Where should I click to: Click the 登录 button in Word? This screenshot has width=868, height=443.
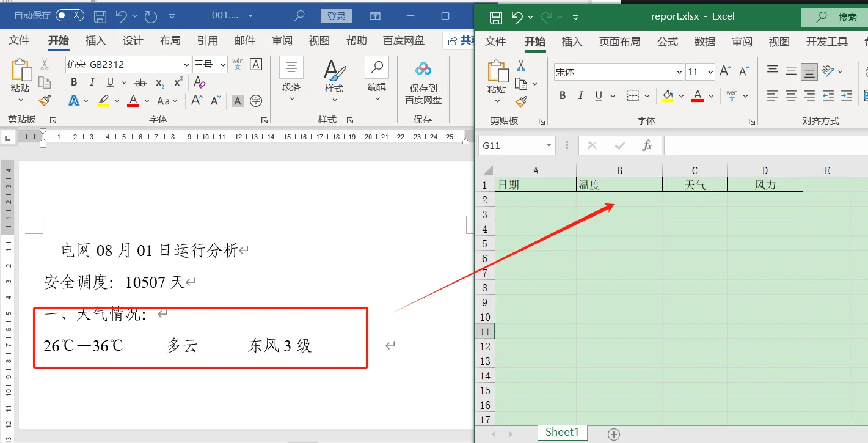tap(337, 16)
